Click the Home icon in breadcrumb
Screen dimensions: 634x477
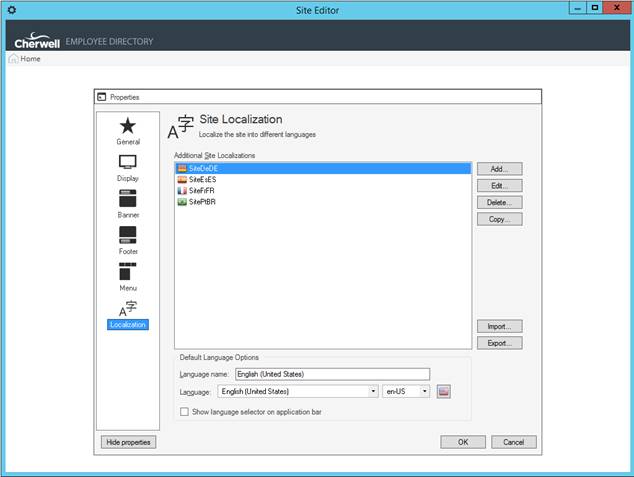pos(14,59)
